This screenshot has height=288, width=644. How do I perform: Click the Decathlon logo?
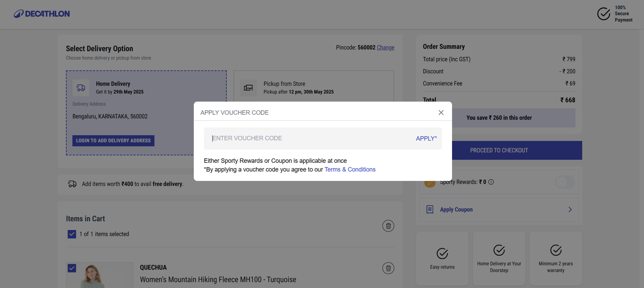click(x=42, y=14)
